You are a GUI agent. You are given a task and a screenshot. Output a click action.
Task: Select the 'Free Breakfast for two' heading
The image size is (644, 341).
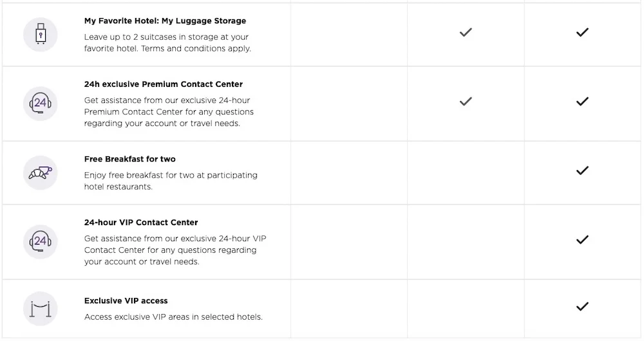coord(130,159)
